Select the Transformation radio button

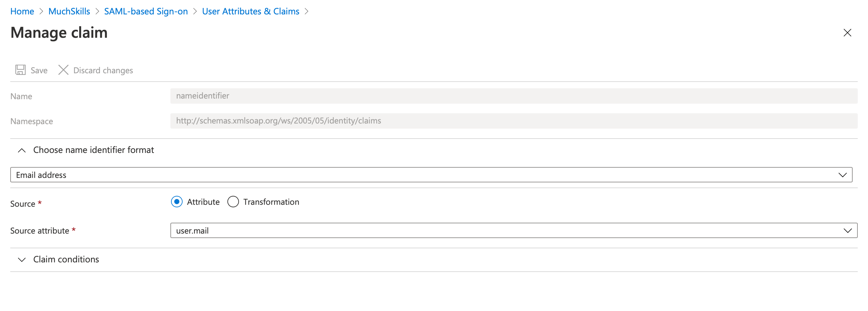[233, 202]
